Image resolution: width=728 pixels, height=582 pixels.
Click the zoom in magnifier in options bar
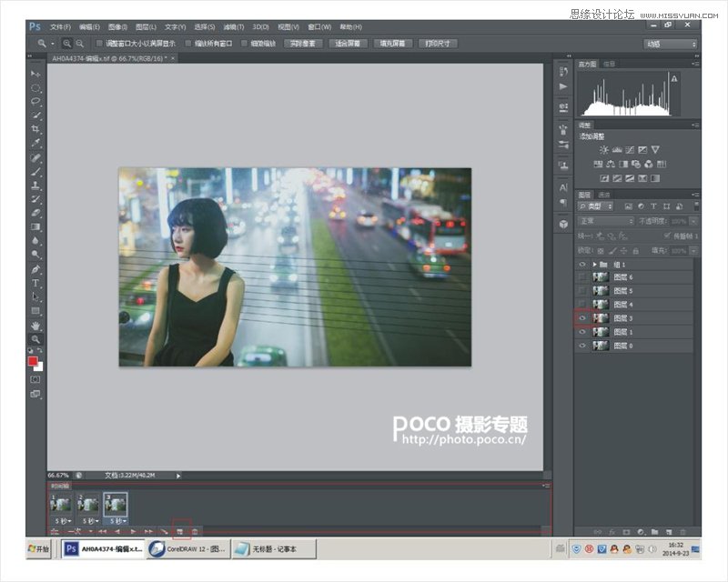point(68,44)
